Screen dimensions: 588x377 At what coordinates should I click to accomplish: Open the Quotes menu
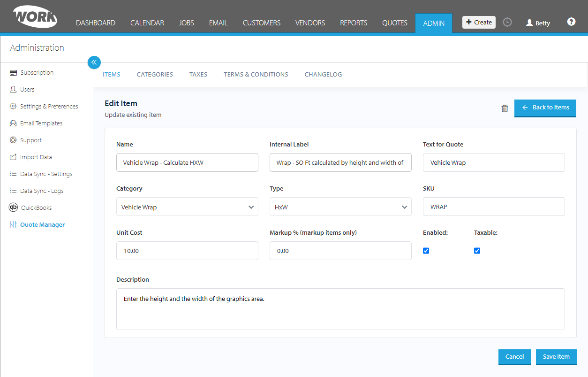(x=395, y=23)
